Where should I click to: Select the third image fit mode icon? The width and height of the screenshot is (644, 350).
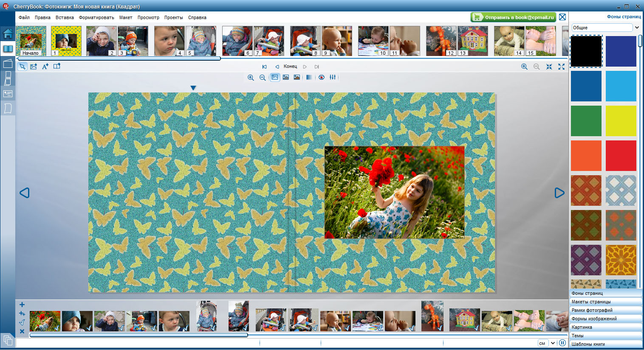(x=297, y=77)
